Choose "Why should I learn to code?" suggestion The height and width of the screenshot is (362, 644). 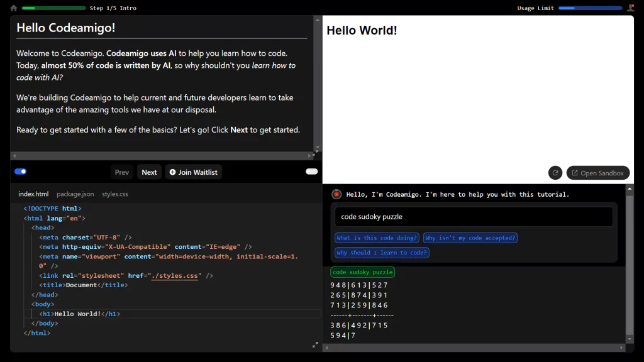tap(382, 253)
